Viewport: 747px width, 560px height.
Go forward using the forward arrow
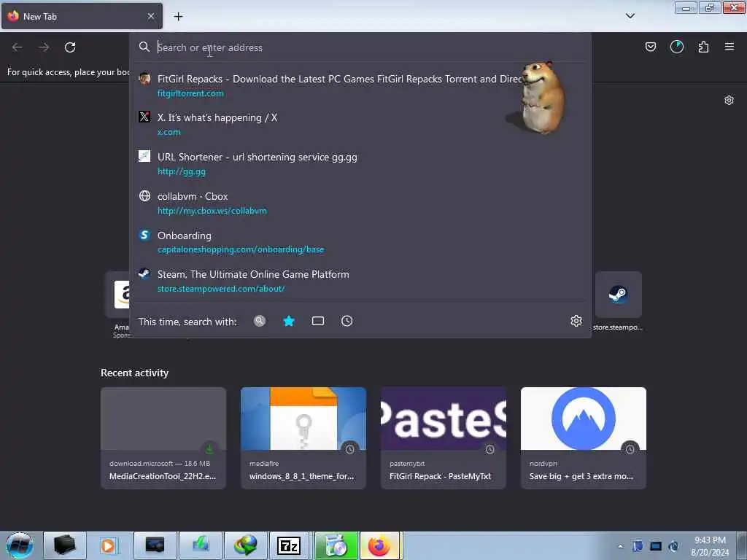(44, 47)
